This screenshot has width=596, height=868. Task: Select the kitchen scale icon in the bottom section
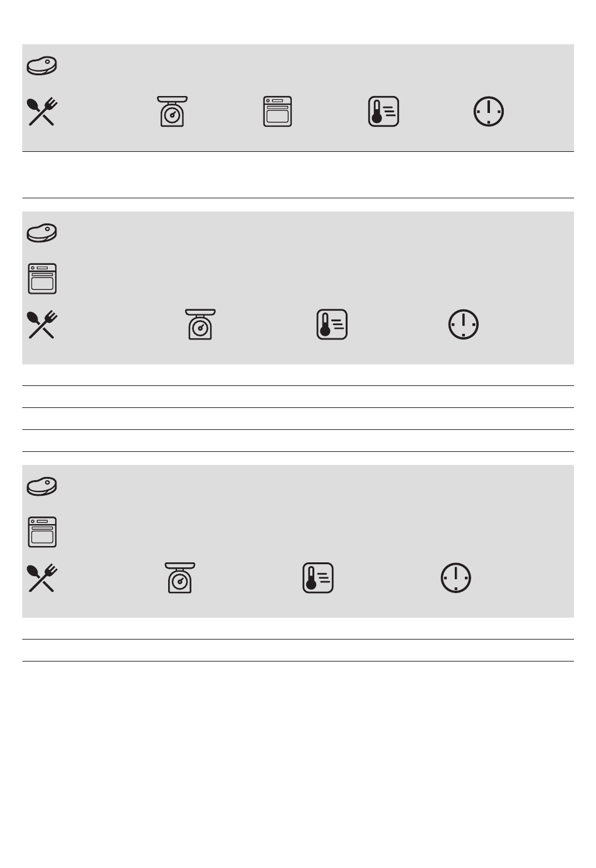coord(180,578)
